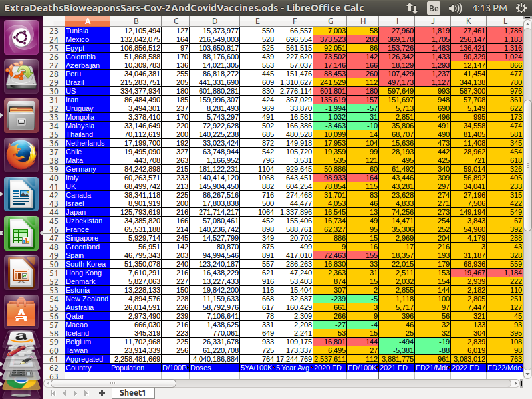Open Ubuntu Software Center shopping bag icon
Viewport: 532px width, 399px height.
[22, 310]
